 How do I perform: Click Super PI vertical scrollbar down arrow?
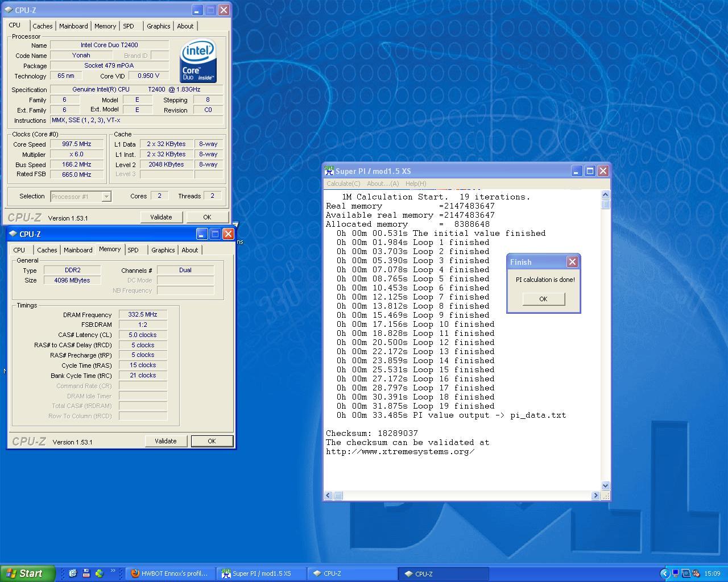(x=605, y=486)
